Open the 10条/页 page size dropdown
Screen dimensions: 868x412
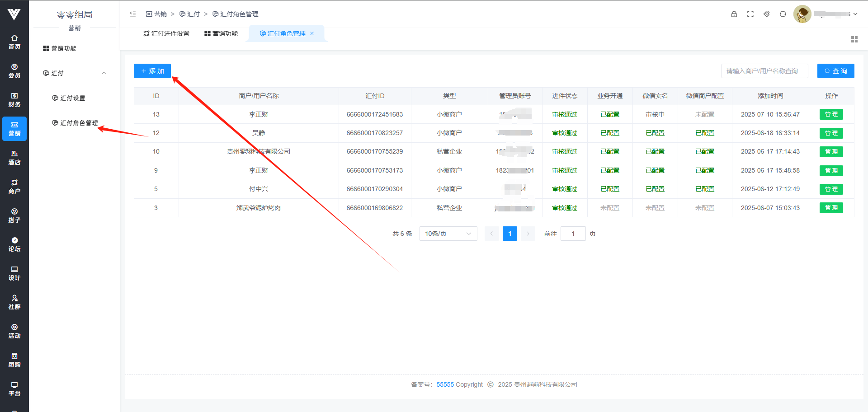tap(448, 234)
